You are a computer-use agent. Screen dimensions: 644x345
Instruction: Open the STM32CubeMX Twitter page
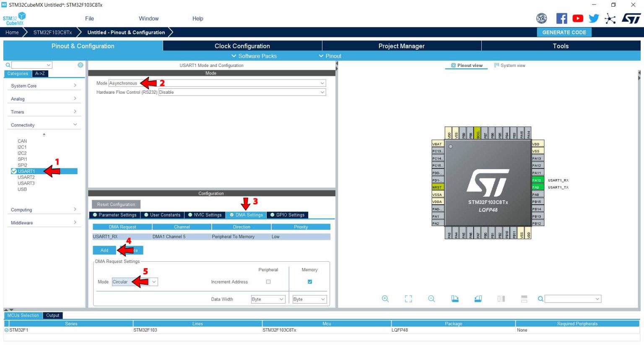(594, 18)
